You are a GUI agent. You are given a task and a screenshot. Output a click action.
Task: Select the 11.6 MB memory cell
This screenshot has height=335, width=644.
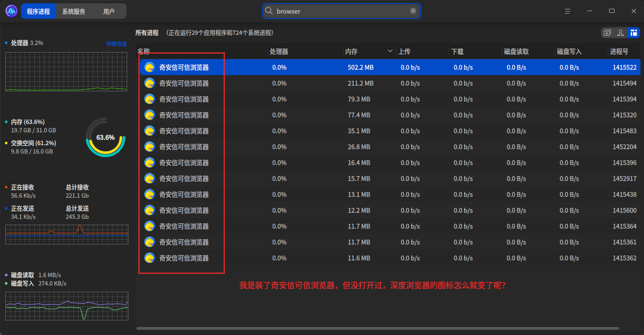359,258
